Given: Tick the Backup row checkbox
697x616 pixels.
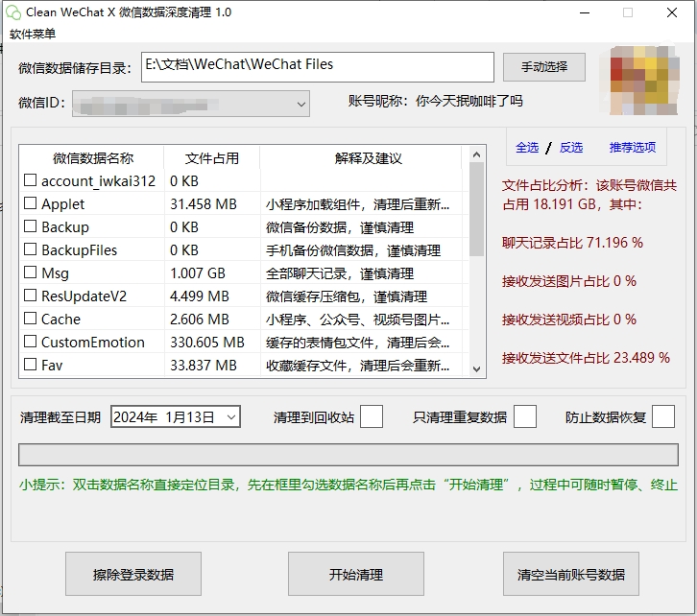Looking at the screenshot, I should pyautogui.click(x=30, y=226).
